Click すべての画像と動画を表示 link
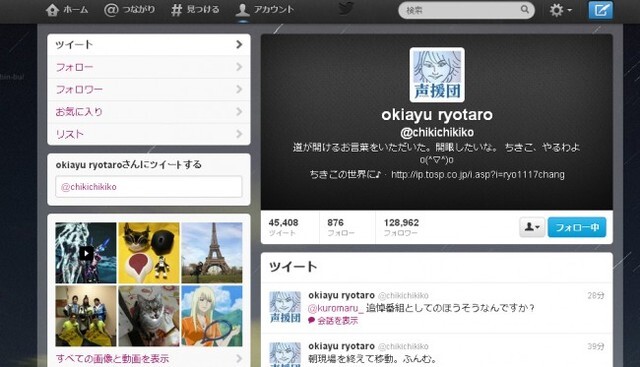Image resolution: width=640 pixels, height=367 pixels. tap(112, 359)
